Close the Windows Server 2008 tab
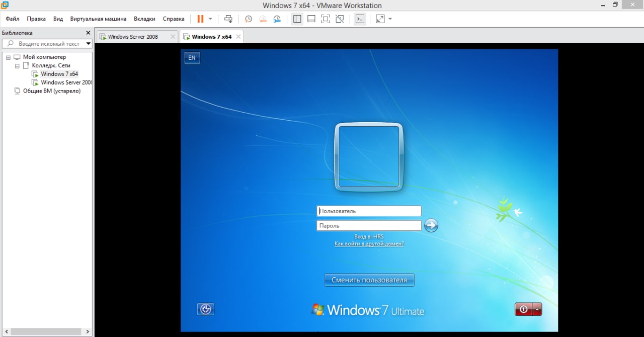Viewport: 644px width, 337px height. coord(173,37)
